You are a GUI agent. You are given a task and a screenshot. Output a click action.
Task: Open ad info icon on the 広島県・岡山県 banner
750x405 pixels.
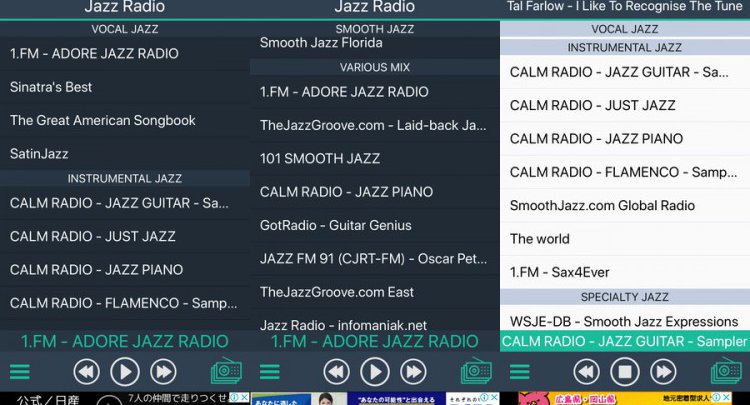click(x=717, y=397)
